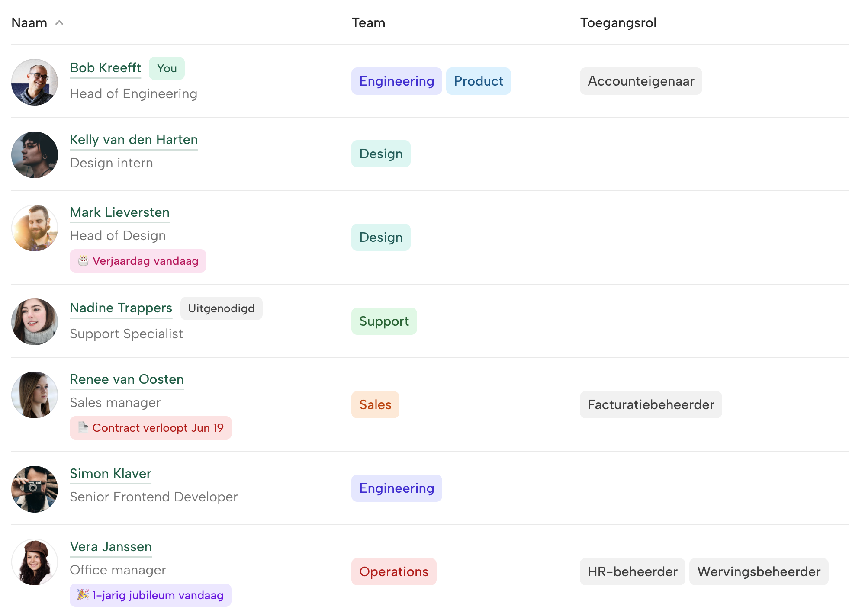
Task: Click Vera Janssen's avatar photo
Action: coord(35,562)
